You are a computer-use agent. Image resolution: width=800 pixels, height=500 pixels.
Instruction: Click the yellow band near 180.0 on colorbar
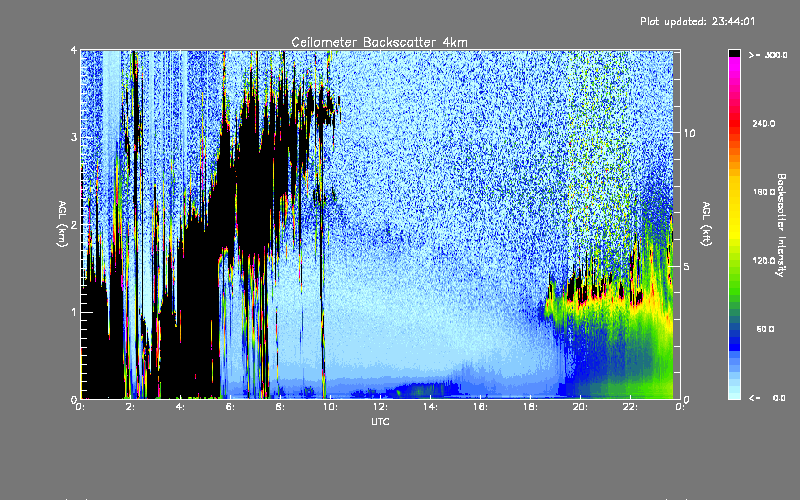point(734,192)
